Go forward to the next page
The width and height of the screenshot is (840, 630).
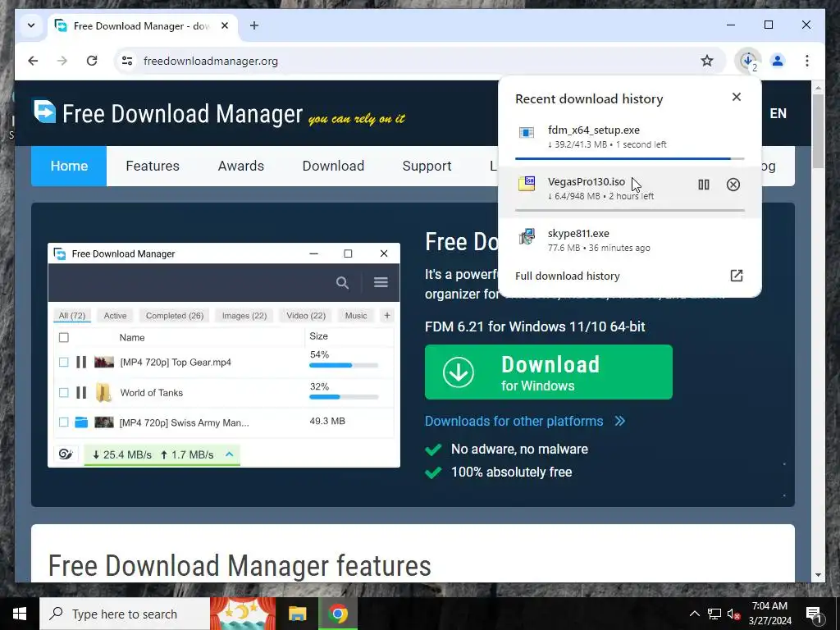(62, 61)
